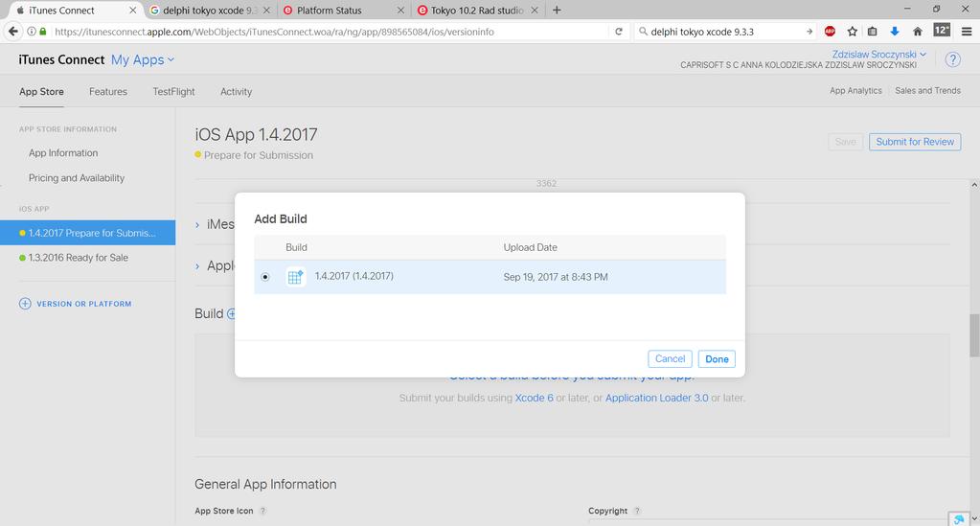Click the grayed Save button
The height and width of the screenshot is (526, 980).
click(845, 142)
